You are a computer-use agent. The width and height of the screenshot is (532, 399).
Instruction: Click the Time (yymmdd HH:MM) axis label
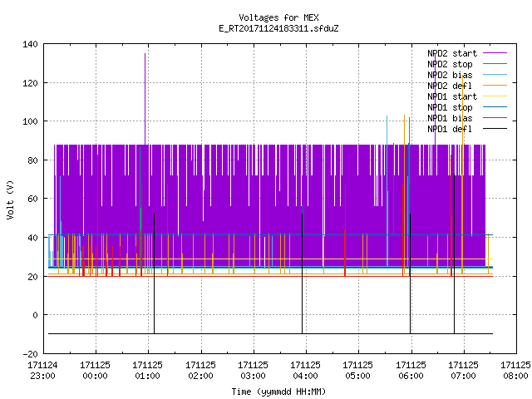click(278, 392)
